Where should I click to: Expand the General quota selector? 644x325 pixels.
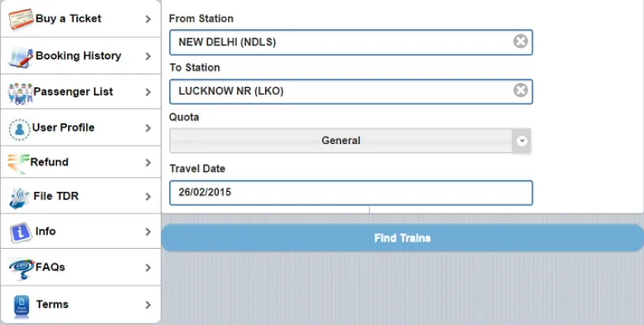coord(351,141)
